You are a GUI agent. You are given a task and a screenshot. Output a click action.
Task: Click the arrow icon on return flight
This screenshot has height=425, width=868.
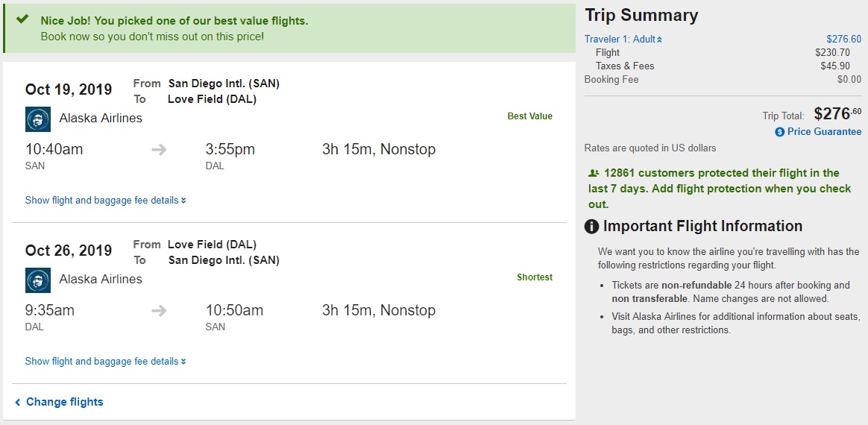tap(159, 311)
